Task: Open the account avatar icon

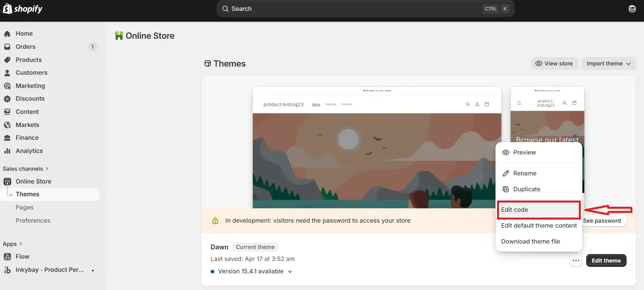Action: click(632, 9)
